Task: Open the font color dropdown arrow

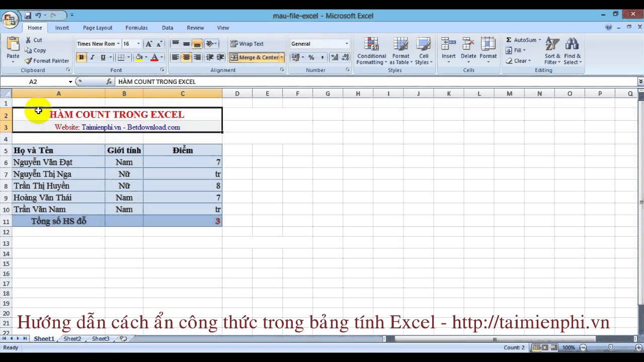Action: (162, 57)
